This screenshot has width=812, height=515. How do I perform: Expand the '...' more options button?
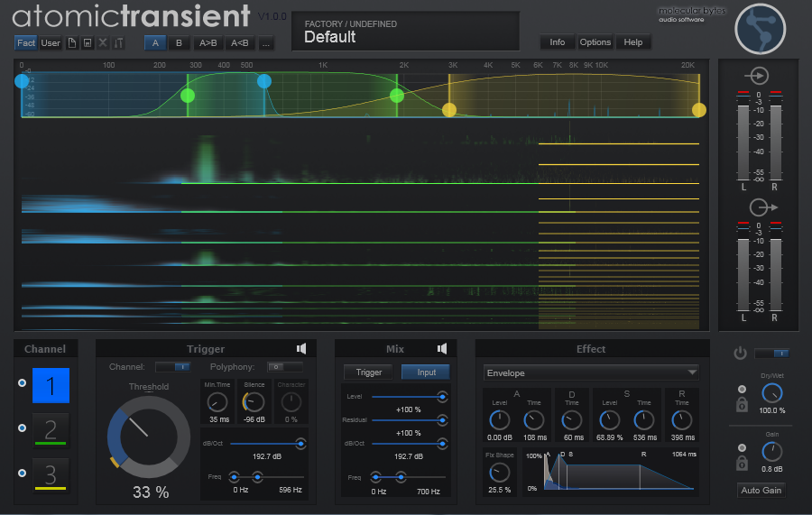tap(266, 42)
